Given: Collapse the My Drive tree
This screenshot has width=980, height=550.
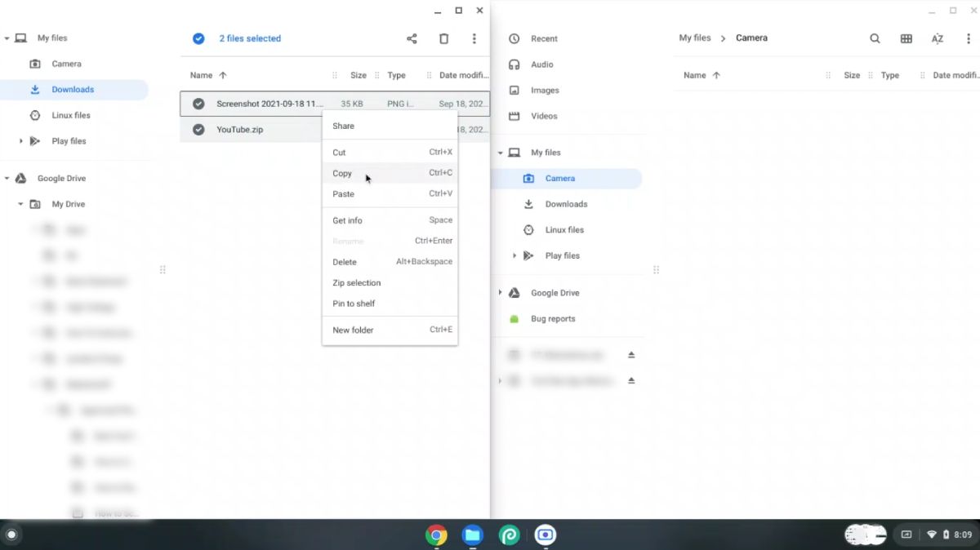Looking at the screenshot, I should click(x=20, y=204).
